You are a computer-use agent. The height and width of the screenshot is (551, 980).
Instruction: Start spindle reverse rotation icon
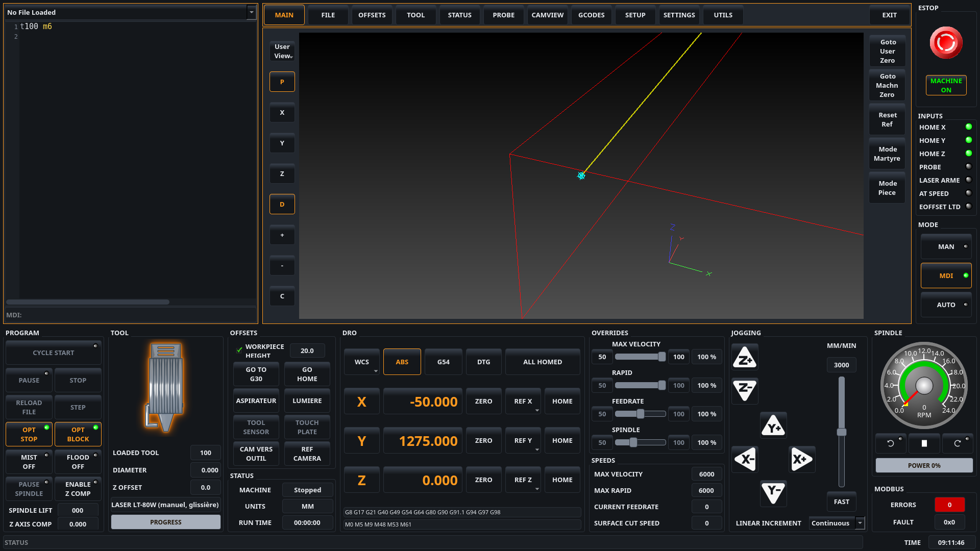pyautogui.click(x=891, y=443)
